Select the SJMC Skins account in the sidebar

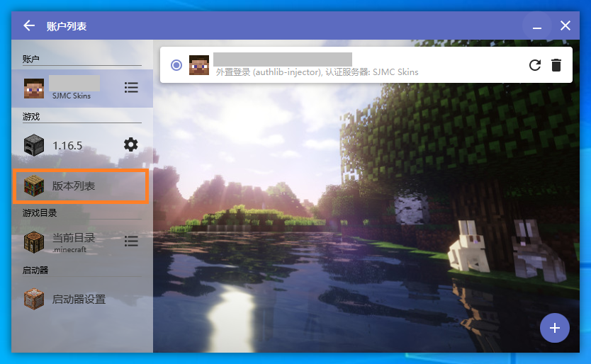tap(81, 89)
